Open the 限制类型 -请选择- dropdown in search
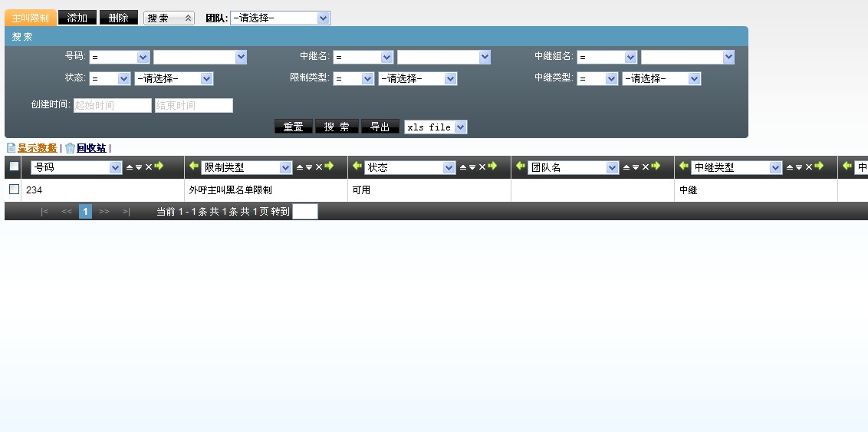The height and width of the screenshot is (432, 868). (x=417, y=78)
